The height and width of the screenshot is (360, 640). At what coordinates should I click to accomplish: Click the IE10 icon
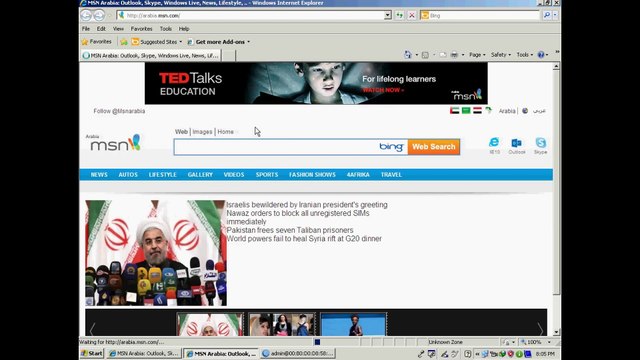click(x=494, y=145)
